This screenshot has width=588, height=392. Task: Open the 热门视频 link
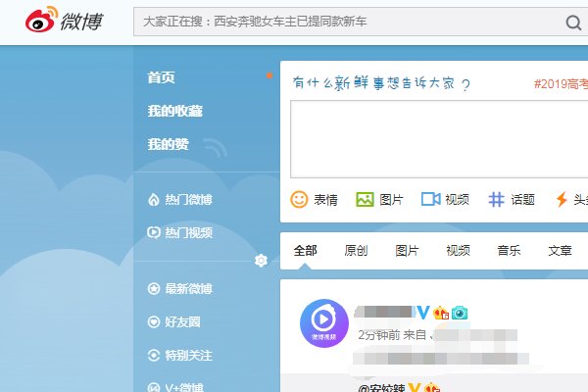tap(188, 233)
